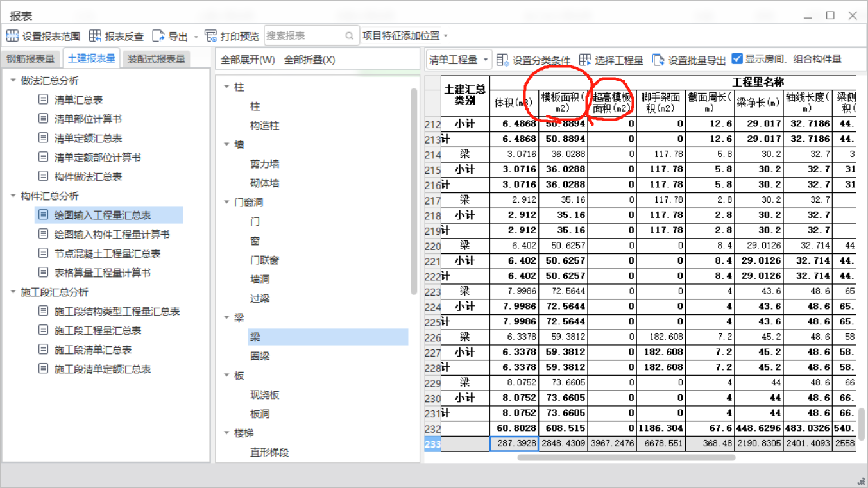Click document icon beside 清单部位计算书
This screenshot has height=488, width=868.
pos(43,119)
